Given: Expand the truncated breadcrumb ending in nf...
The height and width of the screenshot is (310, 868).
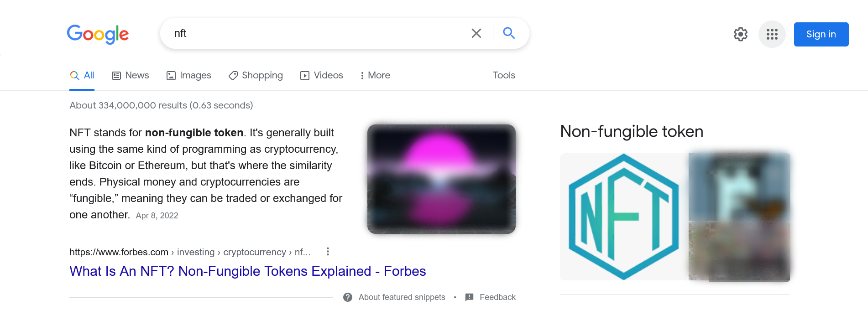Looking at the screenshot, I should [x=303, y=252].
